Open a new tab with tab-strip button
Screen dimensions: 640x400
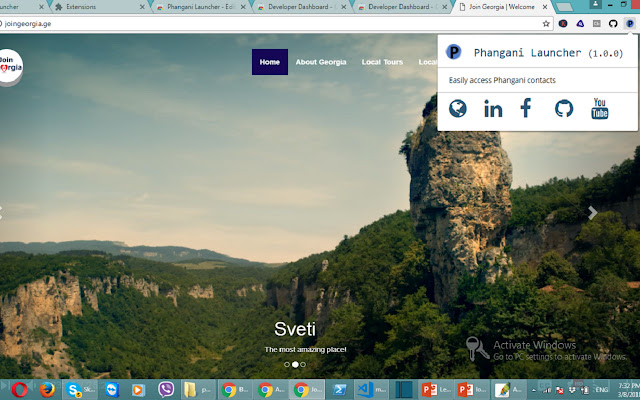click(564, 7)
